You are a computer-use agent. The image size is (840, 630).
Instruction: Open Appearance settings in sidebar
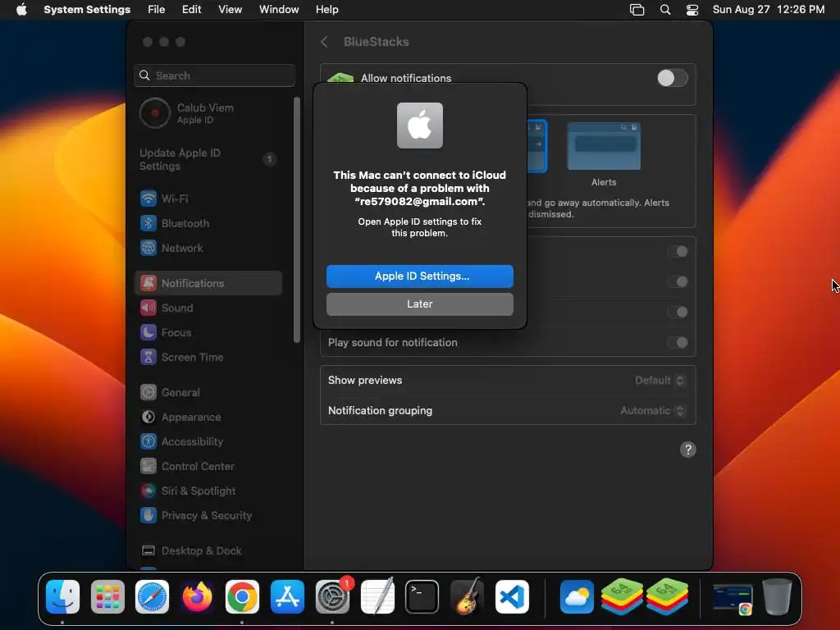(208, 418)
